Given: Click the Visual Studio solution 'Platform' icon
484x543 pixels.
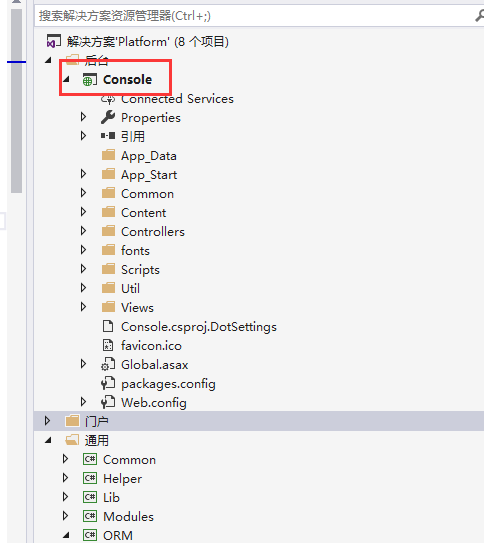Looking at the screenshot, I should [54, 41].
